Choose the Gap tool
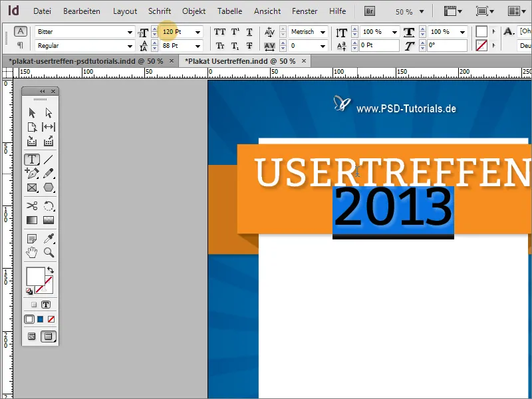Screen dimensions: 532x399 (49, 127)
